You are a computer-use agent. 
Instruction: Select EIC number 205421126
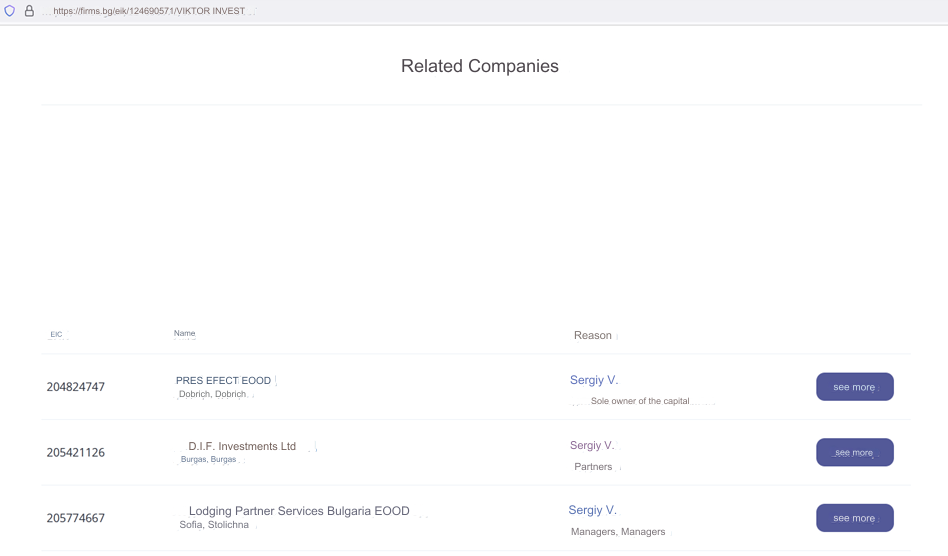[76, 453]
